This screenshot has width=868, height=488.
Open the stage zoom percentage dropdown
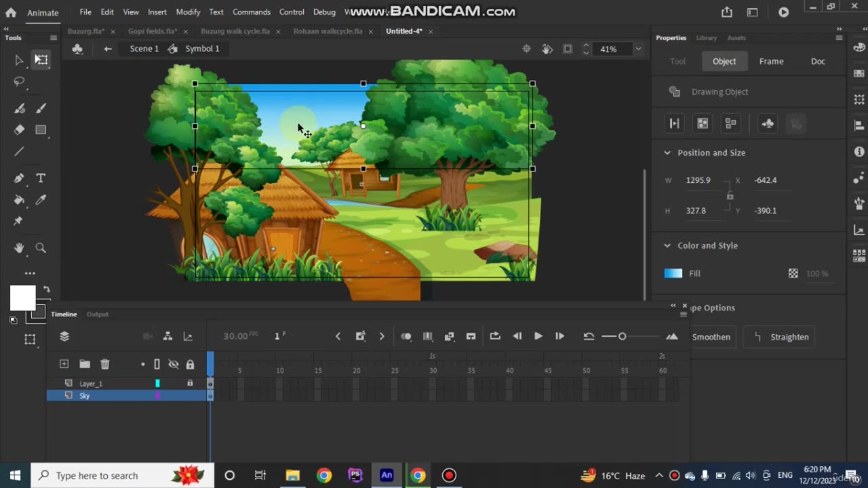637,49
